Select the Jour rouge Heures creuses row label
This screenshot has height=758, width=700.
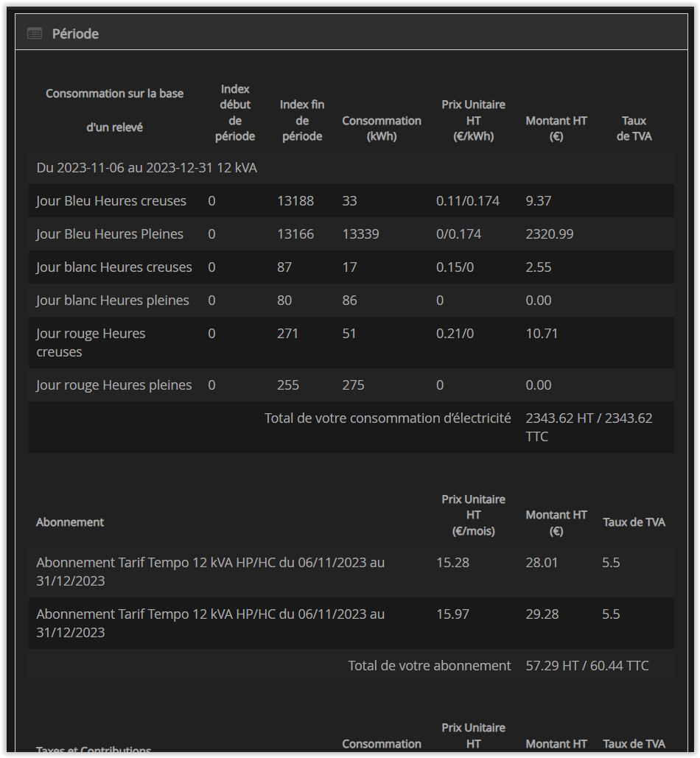click(x=91, y=343)
